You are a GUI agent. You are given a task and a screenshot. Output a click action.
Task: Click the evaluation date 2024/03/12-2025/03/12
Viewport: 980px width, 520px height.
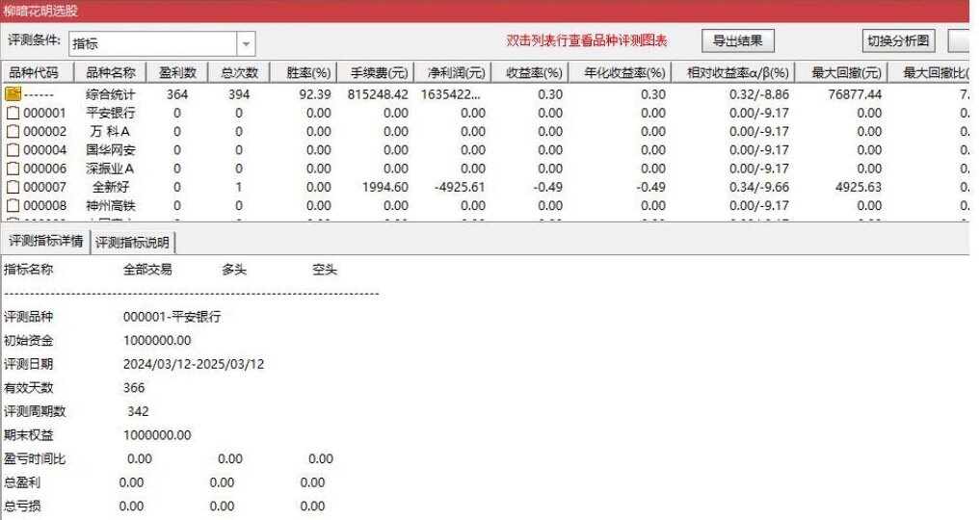(x=194, y=364)
